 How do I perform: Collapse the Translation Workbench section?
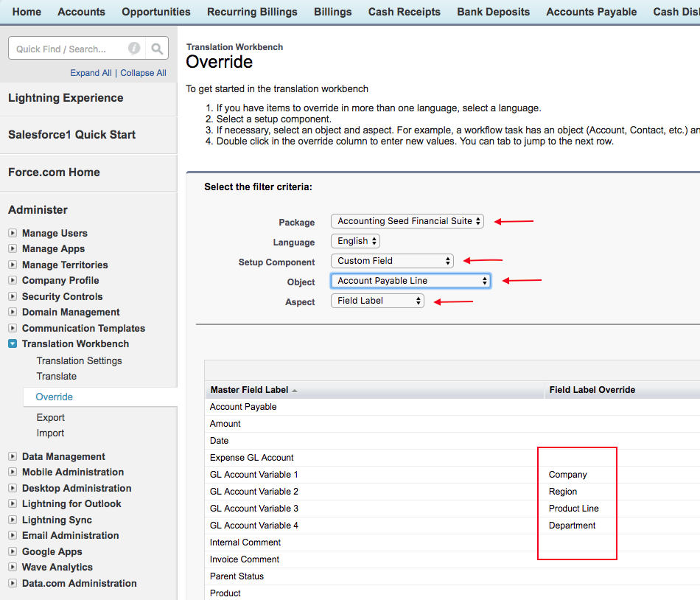[x=13, y=343]
